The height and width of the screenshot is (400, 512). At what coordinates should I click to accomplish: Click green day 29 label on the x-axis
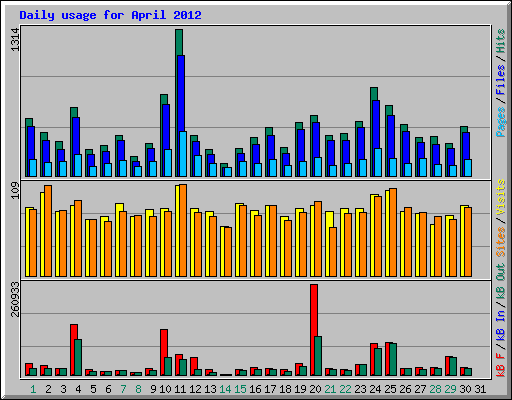[450, 389]
